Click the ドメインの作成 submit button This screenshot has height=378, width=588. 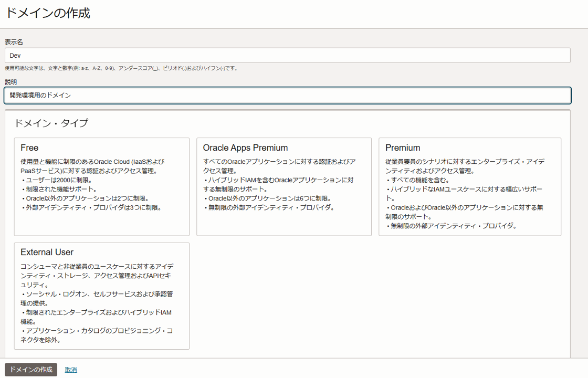click(31, 370)
